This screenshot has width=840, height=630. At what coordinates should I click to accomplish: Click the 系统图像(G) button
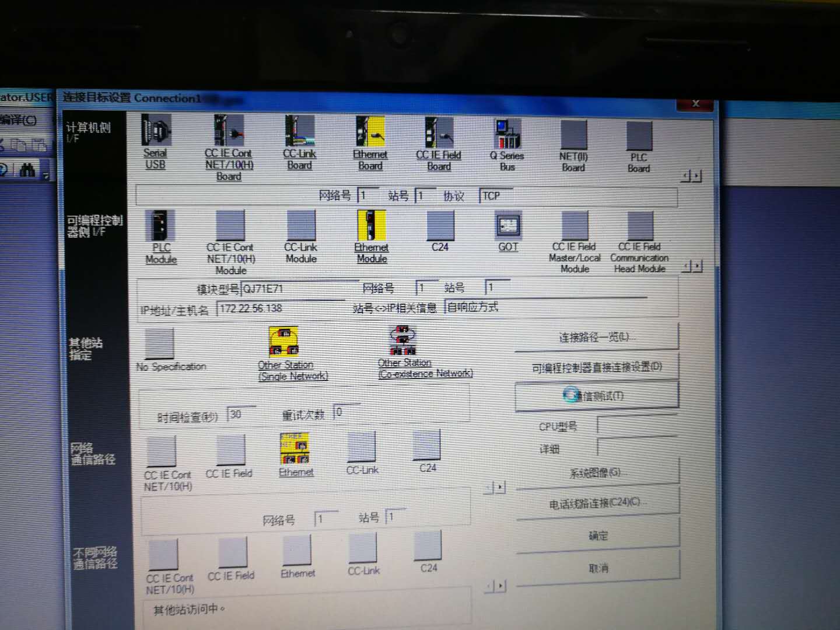[x=596, y=473]
